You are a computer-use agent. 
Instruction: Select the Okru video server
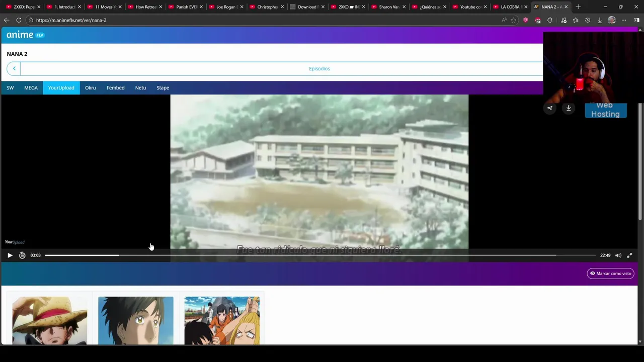90,88
